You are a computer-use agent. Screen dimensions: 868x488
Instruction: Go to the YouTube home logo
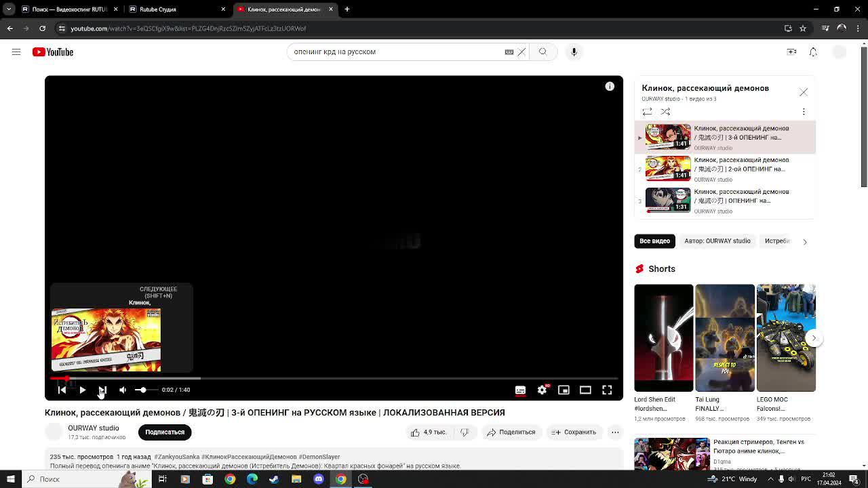pos(53,52)
